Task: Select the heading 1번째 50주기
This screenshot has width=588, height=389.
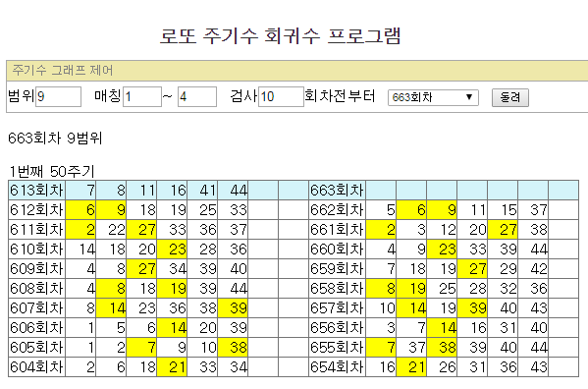Action: pyautogui.click(x=52, y=172)
